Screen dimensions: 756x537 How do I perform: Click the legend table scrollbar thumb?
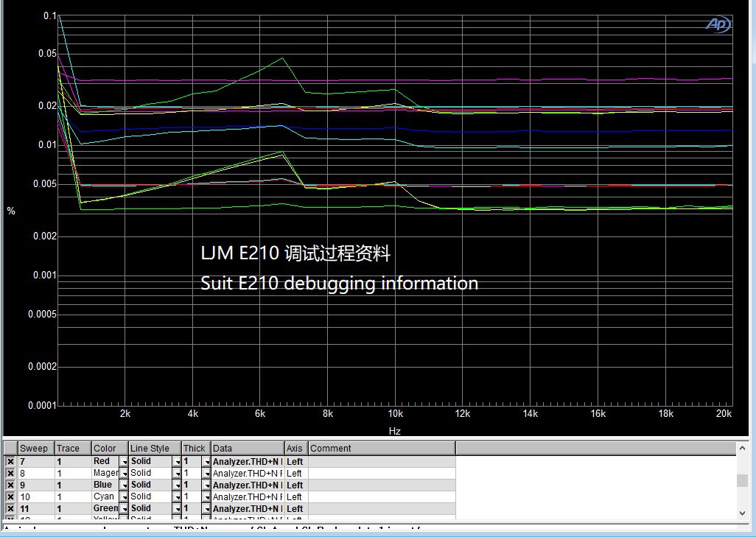[743, 480]
